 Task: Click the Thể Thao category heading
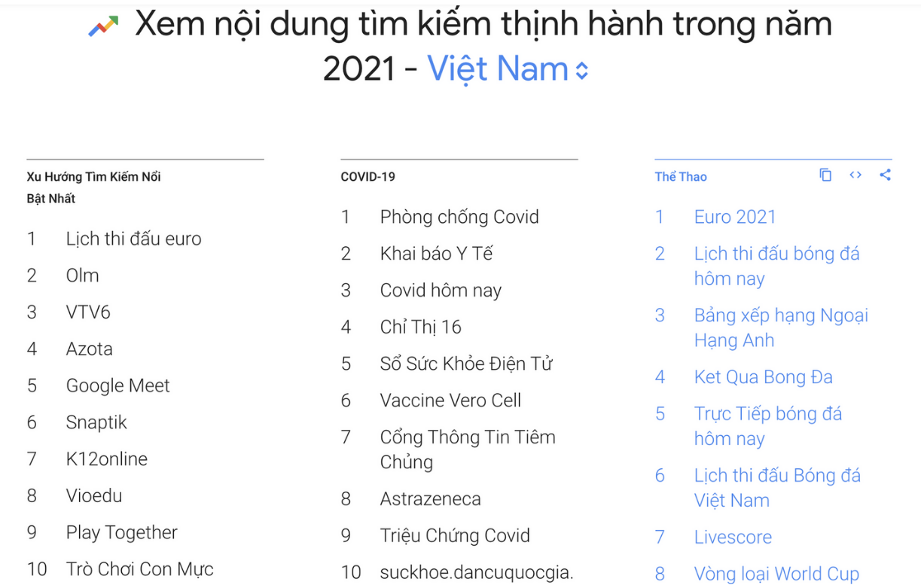pyautogui.click(x=681, y=177)
